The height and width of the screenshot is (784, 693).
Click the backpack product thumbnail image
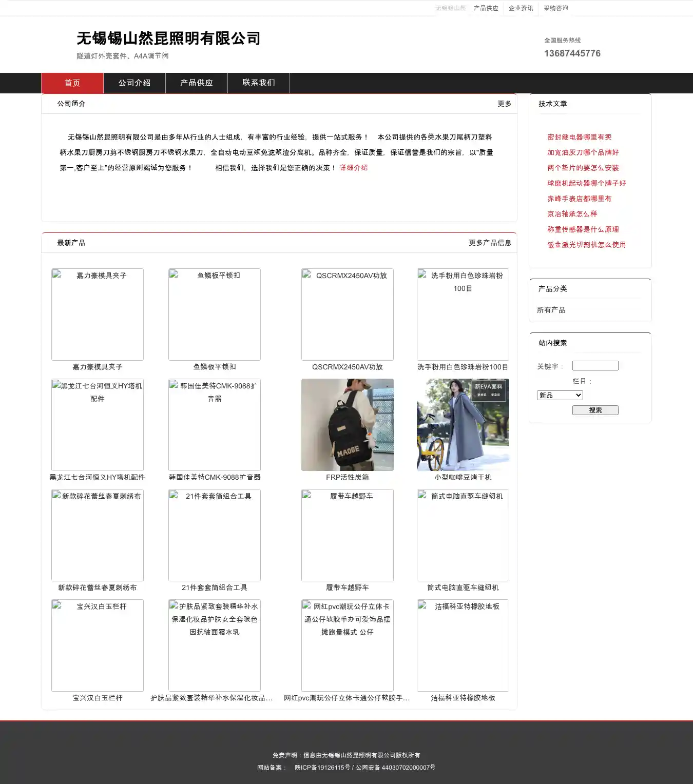(347, 424)
